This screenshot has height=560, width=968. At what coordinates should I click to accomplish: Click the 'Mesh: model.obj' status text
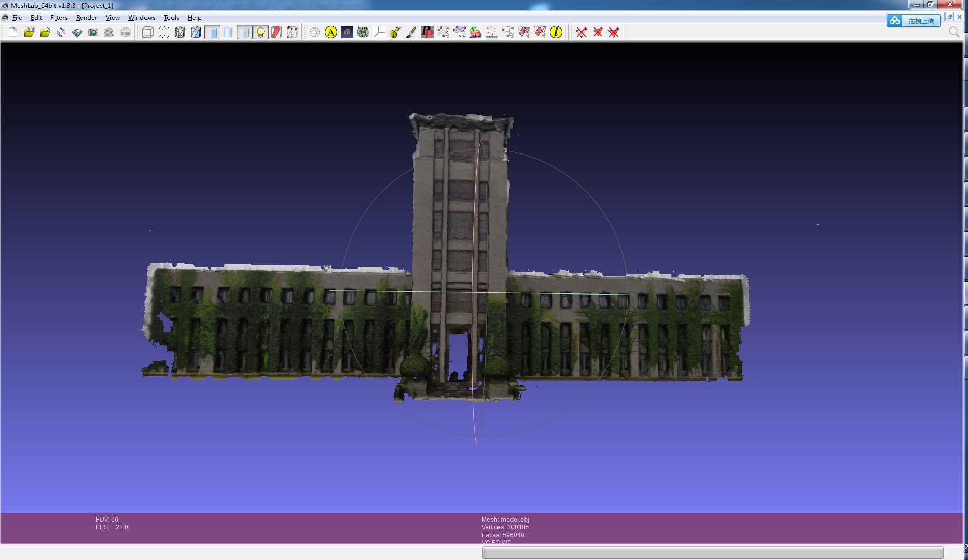tap(505, 520)
